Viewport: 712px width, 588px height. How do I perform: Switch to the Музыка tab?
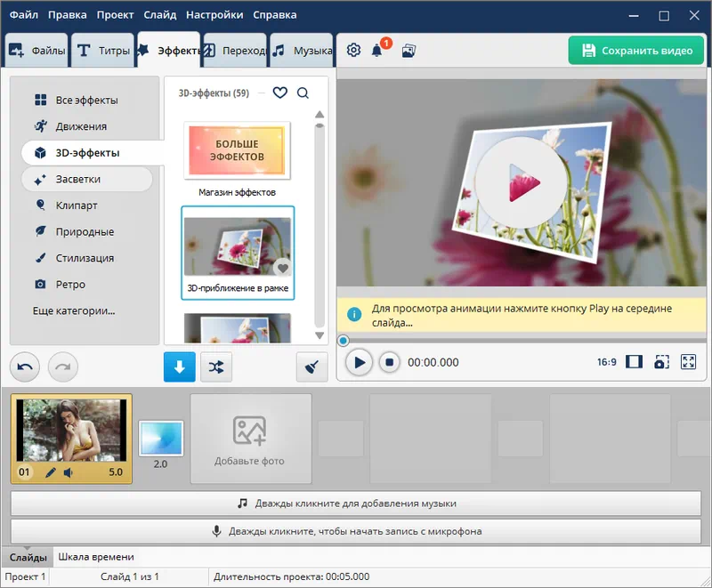point(302,50)
